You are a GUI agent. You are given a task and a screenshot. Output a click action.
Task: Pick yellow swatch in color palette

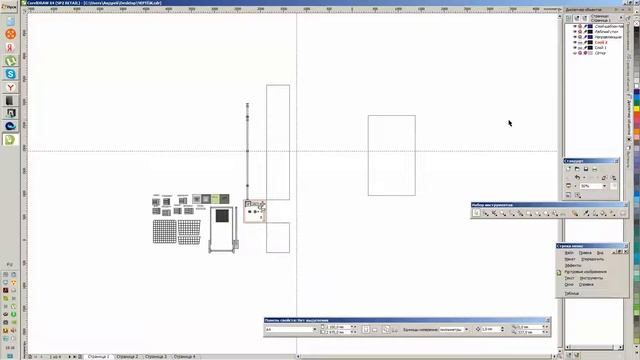[636, 109]
